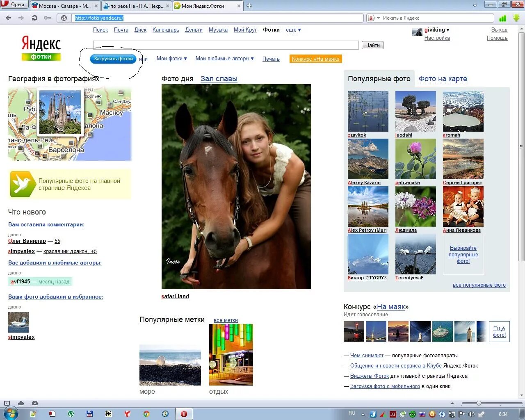The image size is (525, 420).
Task: Switch to the 'по реке На Н.А. Некр...' tab
Action: (x=136, y=6)
